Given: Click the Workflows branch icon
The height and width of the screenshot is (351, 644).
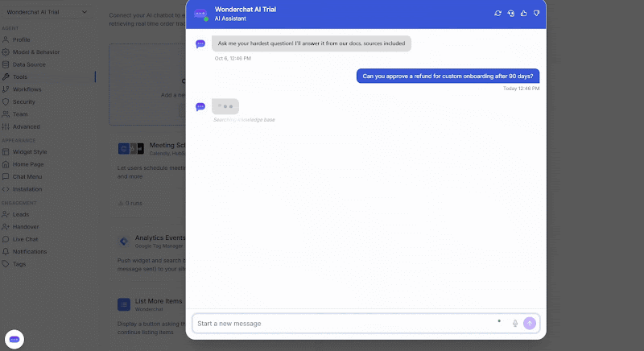Looking at the screenshot, I should 6,89.
